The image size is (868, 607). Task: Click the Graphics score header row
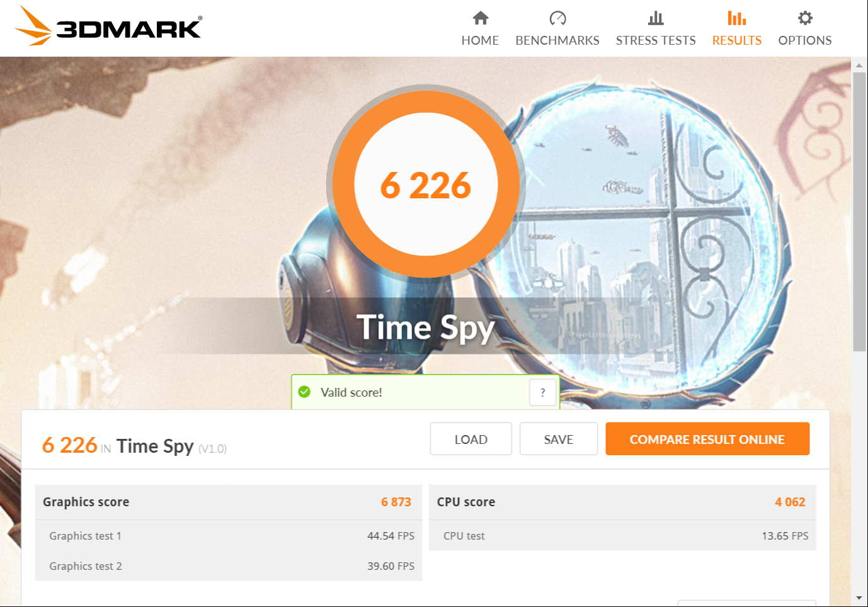pos(229,502)
